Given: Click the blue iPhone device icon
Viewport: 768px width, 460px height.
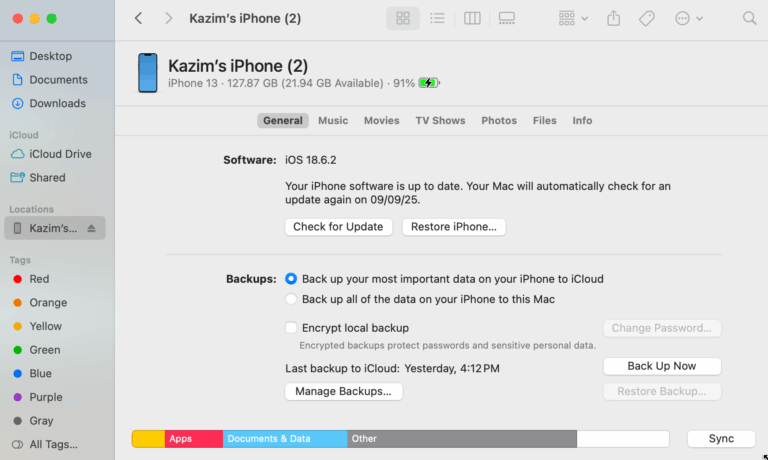Looking at the screenshot, I should pyautogui.click(x=147, y=73).
